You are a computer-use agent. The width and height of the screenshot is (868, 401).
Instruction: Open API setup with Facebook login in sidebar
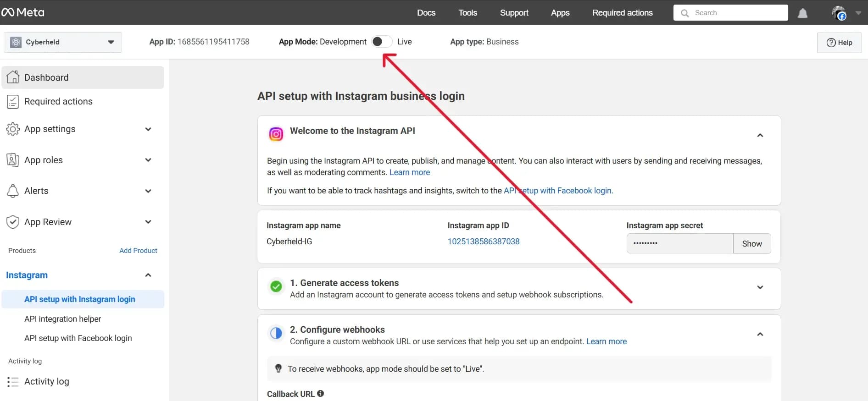78,338
